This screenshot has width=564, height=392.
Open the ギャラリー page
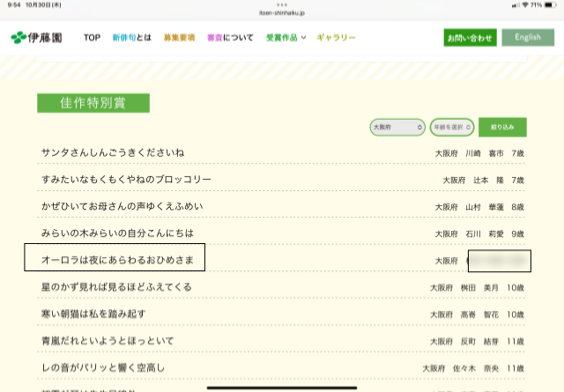(336, 38)
